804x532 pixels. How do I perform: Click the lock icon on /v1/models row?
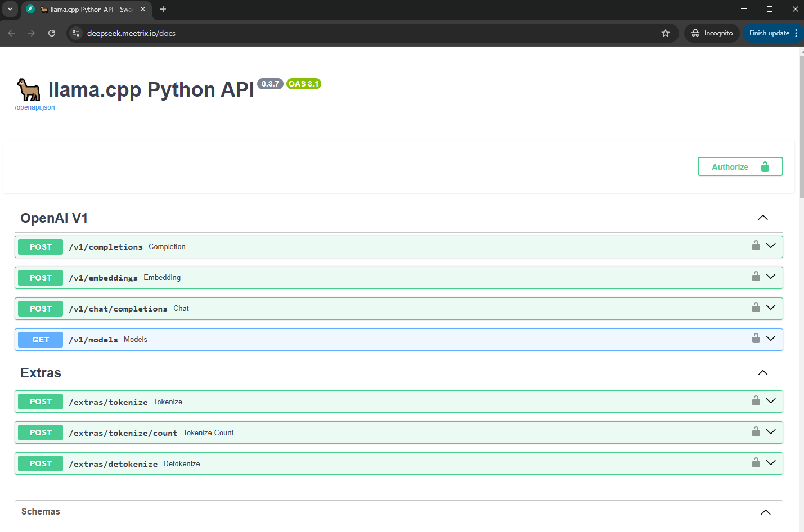point(756,338)
